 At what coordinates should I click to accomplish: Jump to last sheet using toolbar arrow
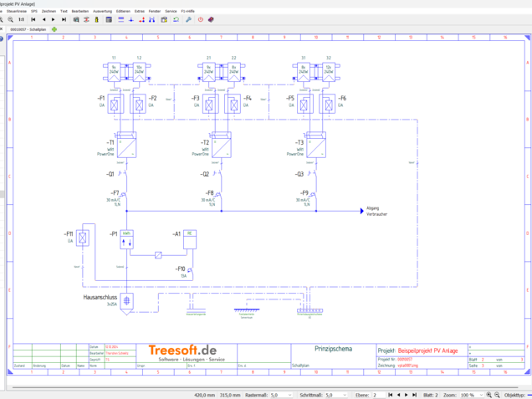(63, 19)
